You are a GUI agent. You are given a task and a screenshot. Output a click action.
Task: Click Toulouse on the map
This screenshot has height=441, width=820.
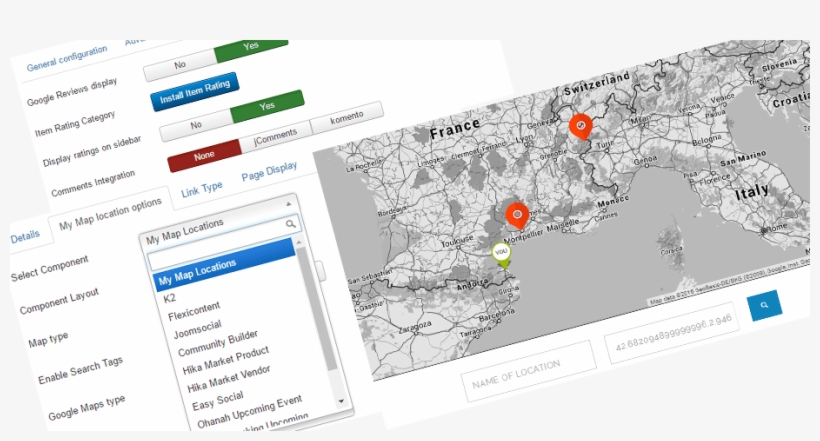point(457,241)
